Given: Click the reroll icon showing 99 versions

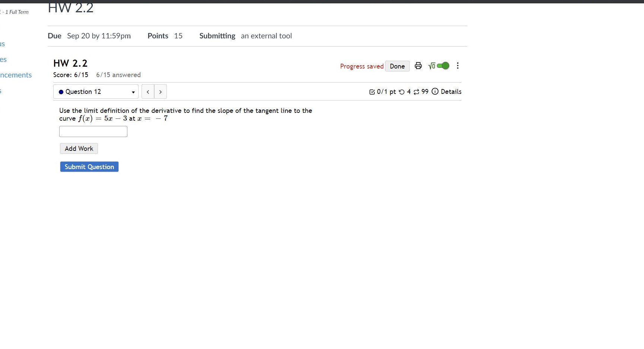Looking at the screenshot, I should [x=417, y=92].
